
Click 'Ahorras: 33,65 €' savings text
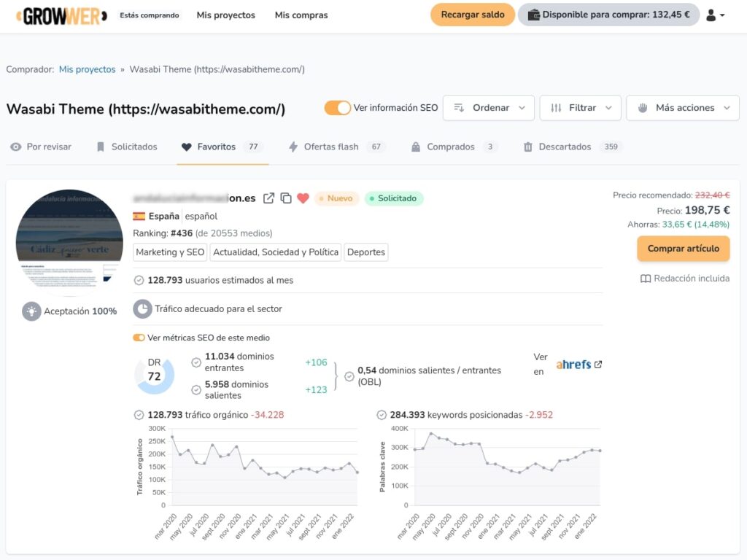coord(678,225)
